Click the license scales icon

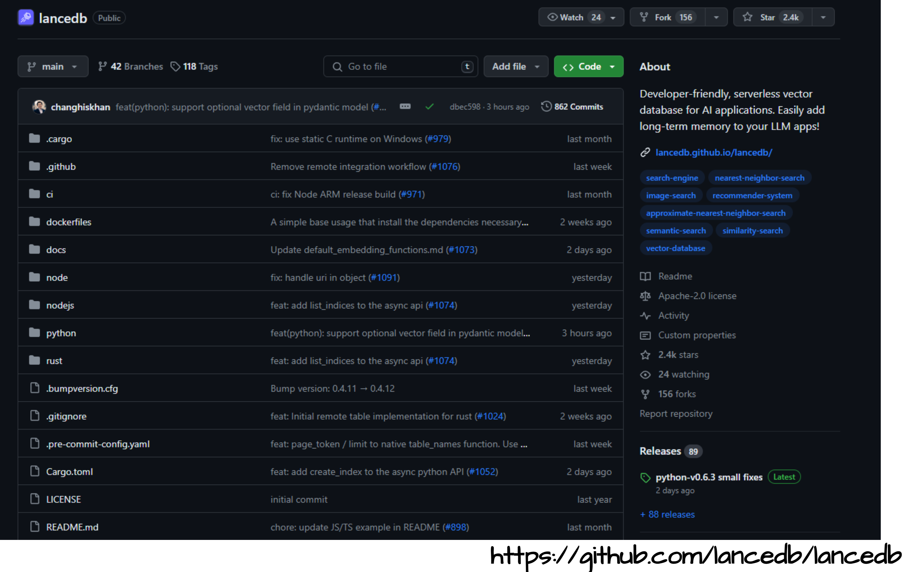pos(645,296)
